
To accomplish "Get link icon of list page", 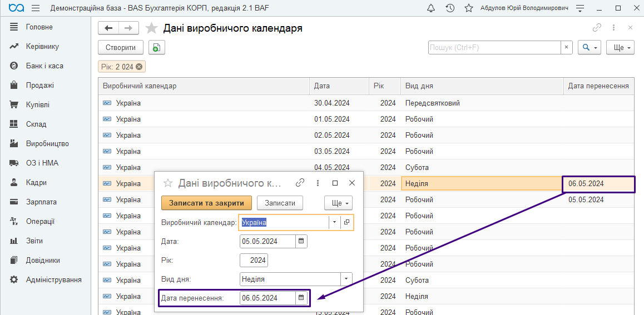I will click(597, 28).
